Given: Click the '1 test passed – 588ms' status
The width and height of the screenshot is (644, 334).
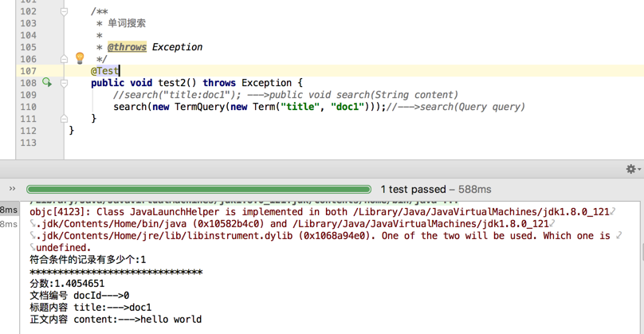Looking at the screenshot, I should (x=436, y=190).
